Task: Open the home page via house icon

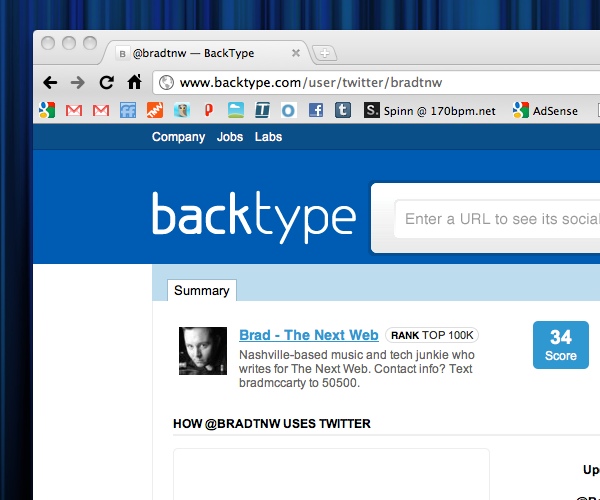Action: pyautogui.click(x=135, y=82)
